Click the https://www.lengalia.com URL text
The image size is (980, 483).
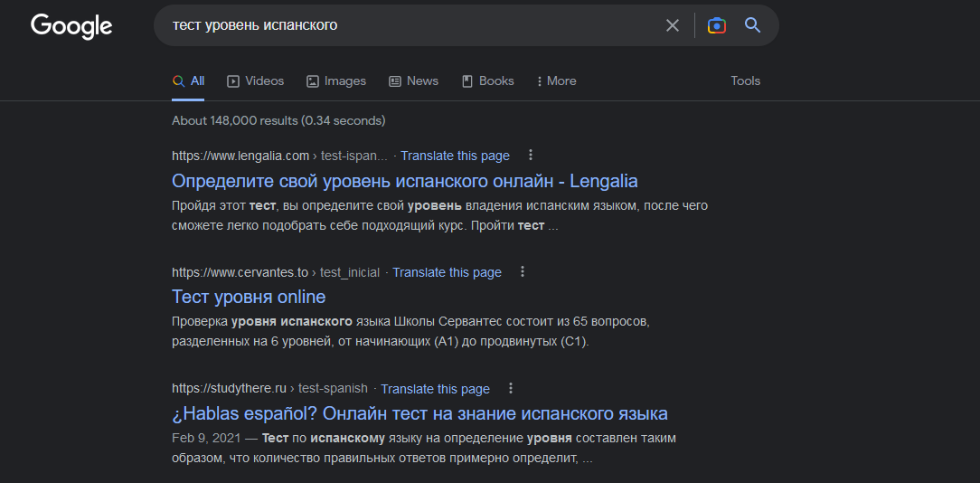point(240,156)
